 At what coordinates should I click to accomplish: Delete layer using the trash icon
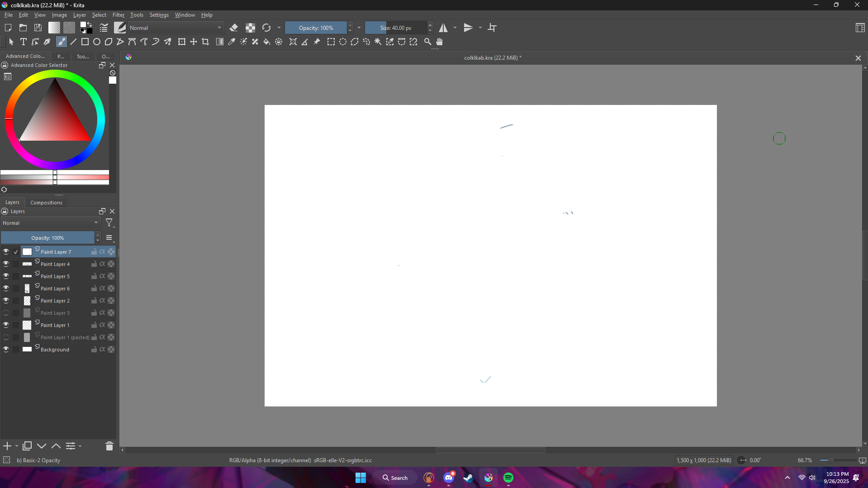click(109, 446)
